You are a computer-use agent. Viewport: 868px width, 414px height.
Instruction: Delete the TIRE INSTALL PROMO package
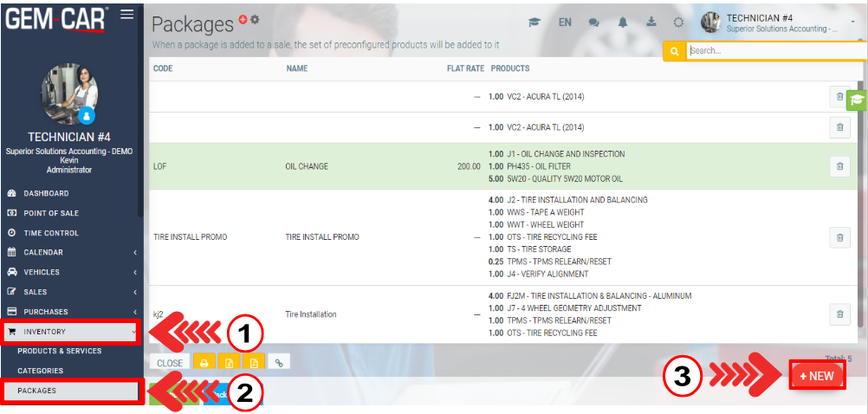[839, 236]
